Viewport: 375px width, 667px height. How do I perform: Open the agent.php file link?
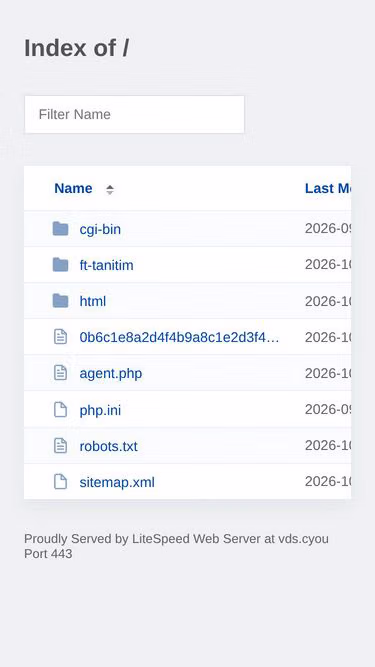point(111,373)
